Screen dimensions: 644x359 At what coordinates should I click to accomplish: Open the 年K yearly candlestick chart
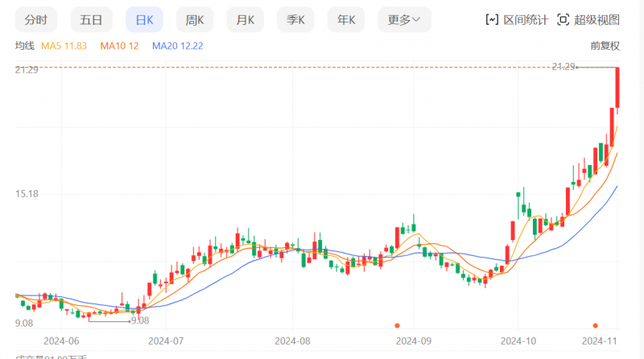[349, 19]
